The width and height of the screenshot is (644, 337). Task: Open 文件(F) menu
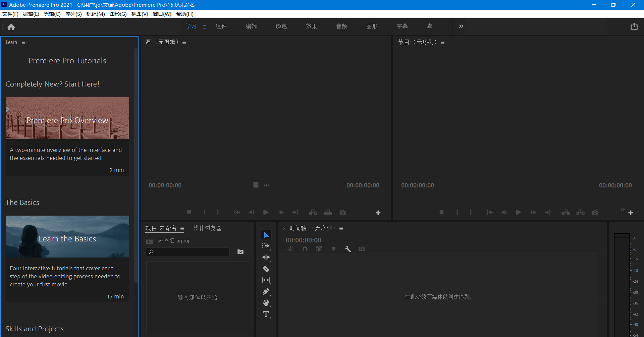pos(10,14)
